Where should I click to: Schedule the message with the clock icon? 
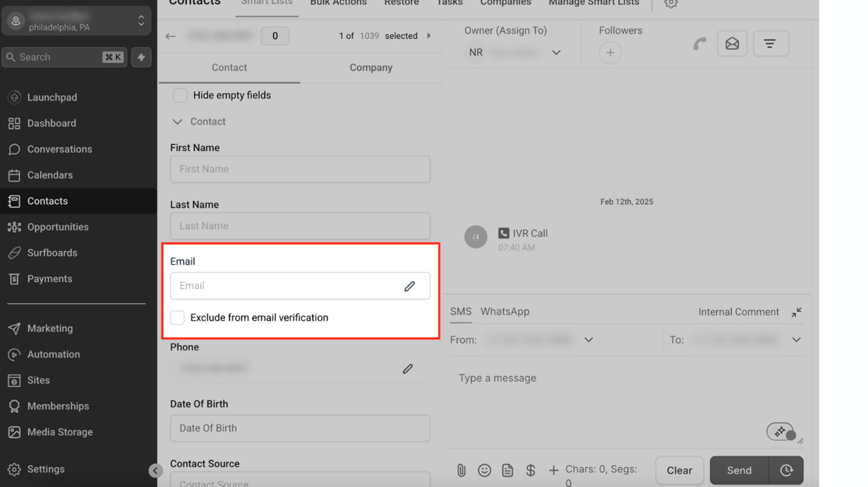(786, 470)
